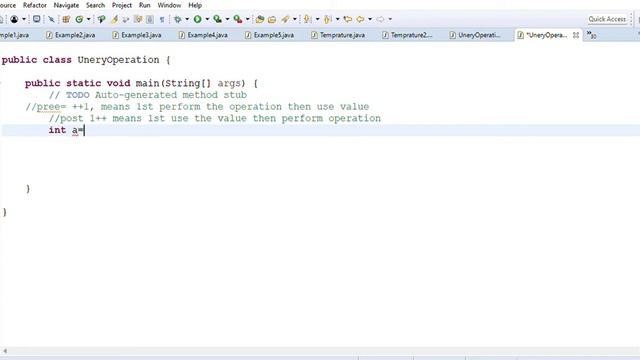The height and width of the screenshot is (360, 640).
Task: Open the New Java Class dropdown arrow
Action: click(x=88, y=19)
